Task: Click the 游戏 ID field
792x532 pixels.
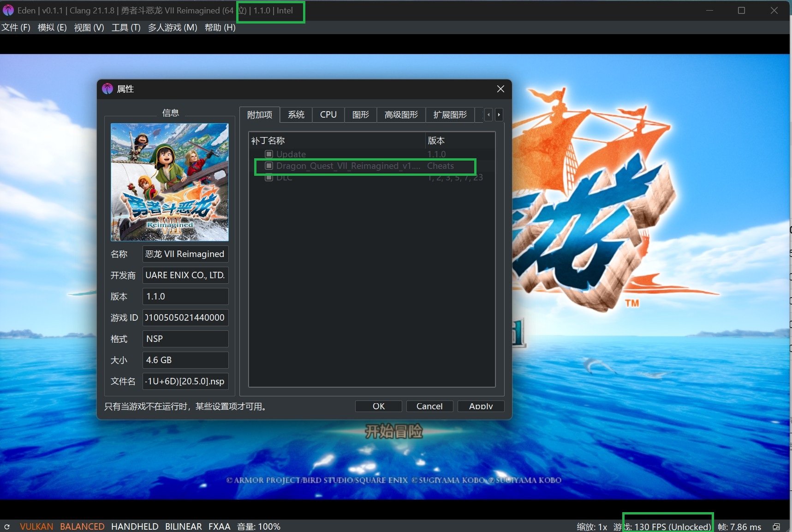Action: [185, 317]
